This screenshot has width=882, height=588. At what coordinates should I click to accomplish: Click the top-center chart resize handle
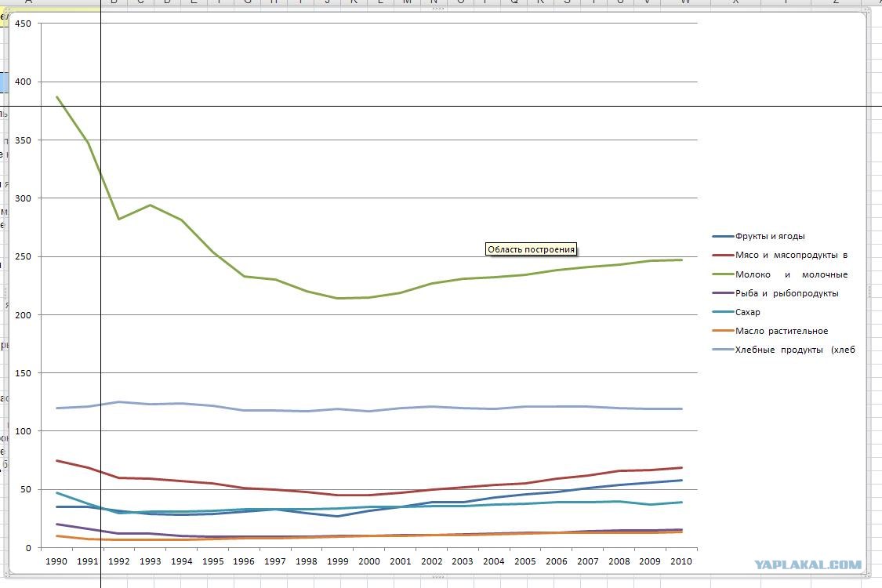(x=438, y=9)
